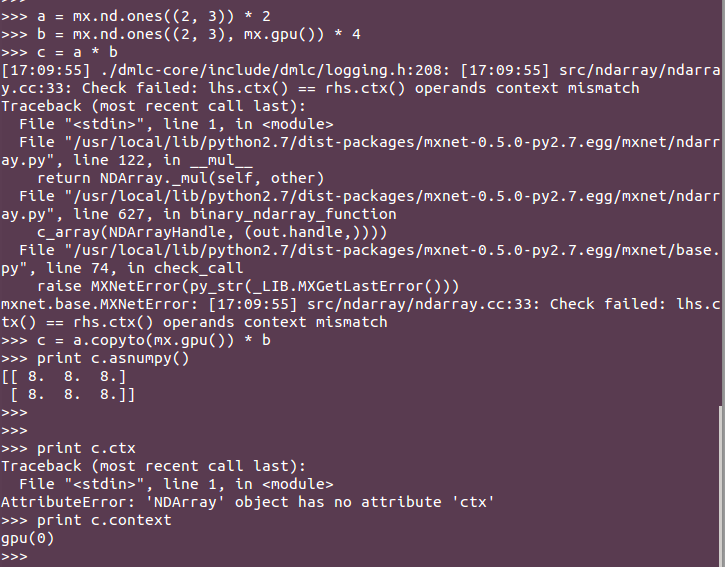The width and height of the screenshot is (725, 567).
Task: Click the 'c = a.copyto(mx.gpu()) * b' line
Action: pyautogui.click(x=136, y=340)
